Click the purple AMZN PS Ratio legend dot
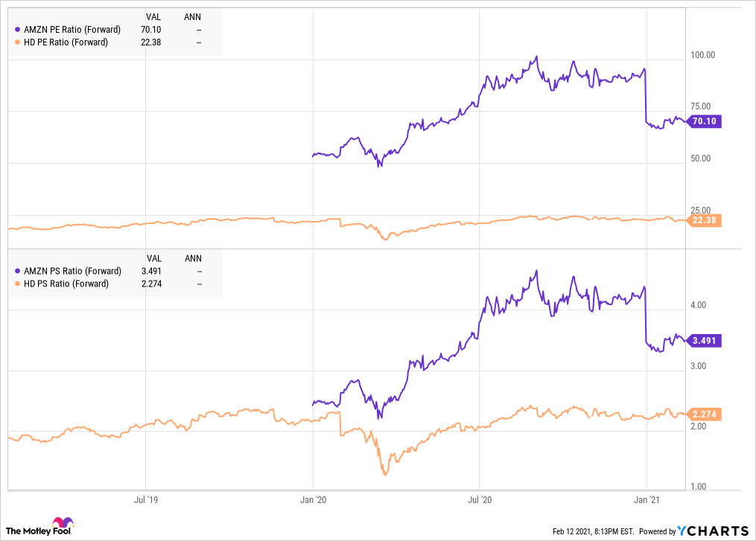 [18, 271]
